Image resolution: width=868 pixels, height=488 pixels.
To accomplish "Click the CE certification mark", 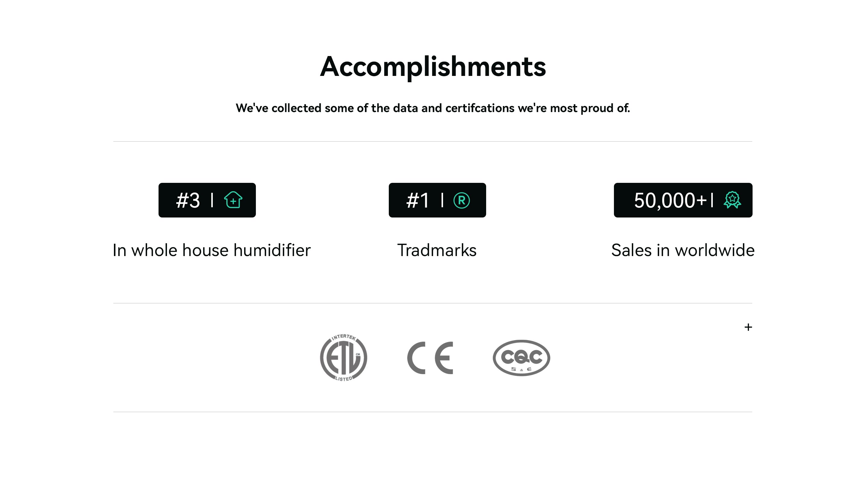I will pos(430,358).
